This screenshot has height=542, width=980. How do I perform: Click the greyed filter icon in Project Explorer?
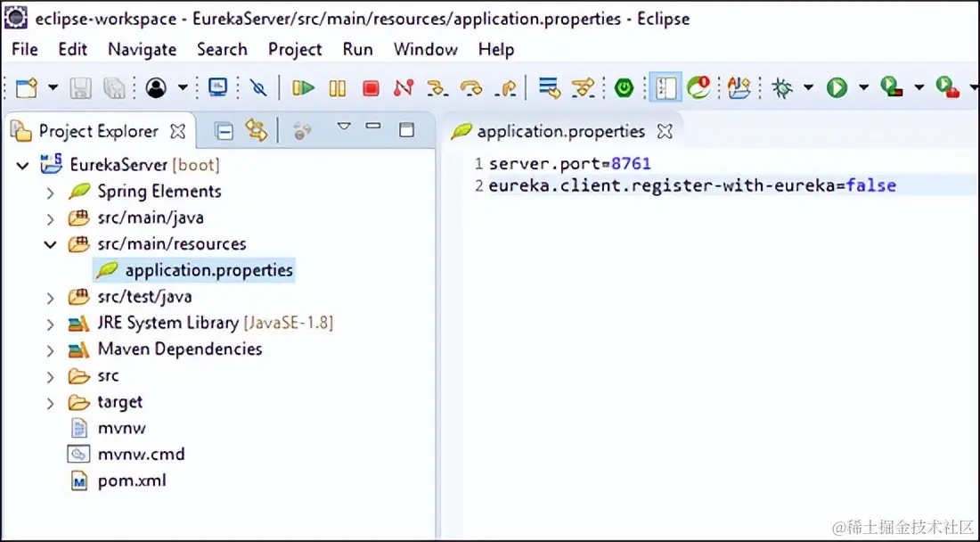[x=303, y=130]
